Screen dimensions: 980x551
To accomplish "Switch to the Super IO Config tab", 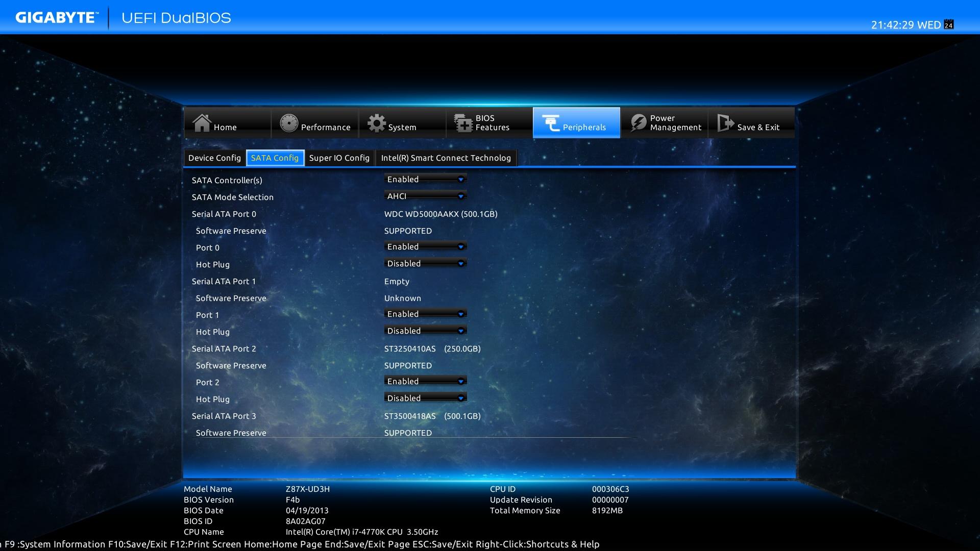I will coord(339,158).
